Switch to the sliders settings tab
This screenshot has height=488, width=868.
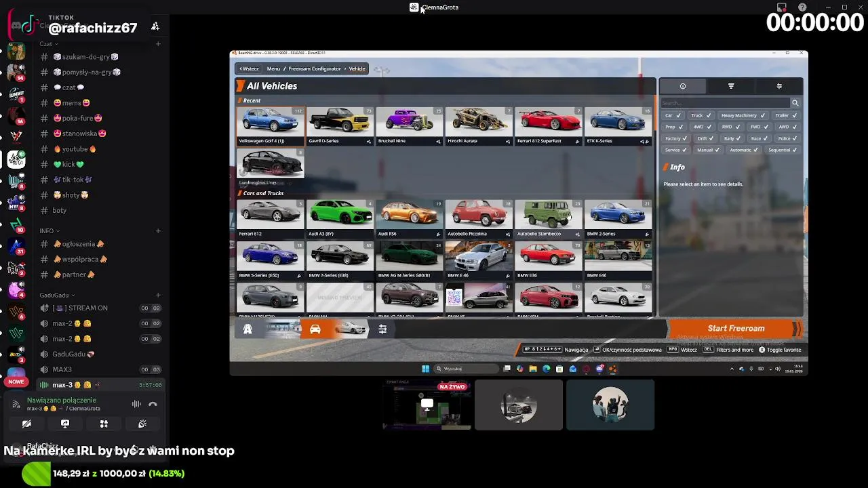coord(779,86)
